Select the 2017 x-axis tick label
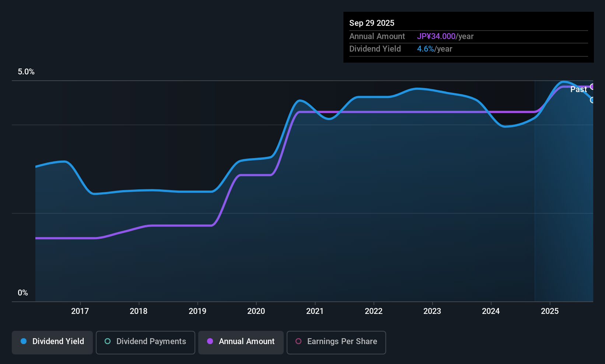Viewport: 605px width, 364px height. [x=80, y=311]
